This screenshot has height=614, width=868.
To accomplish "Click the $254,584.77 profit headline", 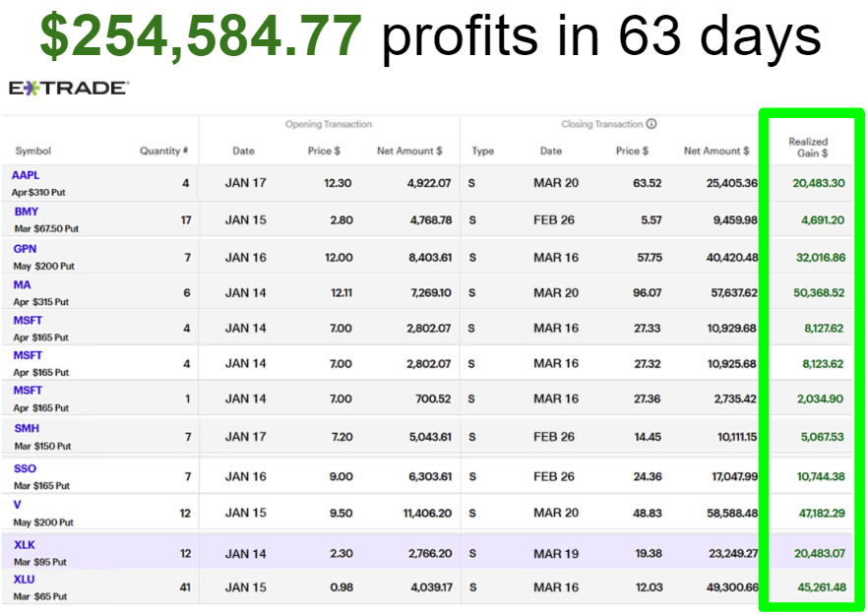I will point(201,37).
